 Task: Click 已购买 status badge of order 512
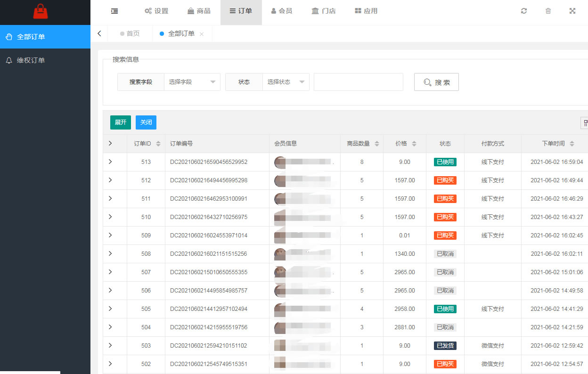(x=445, y=180)
